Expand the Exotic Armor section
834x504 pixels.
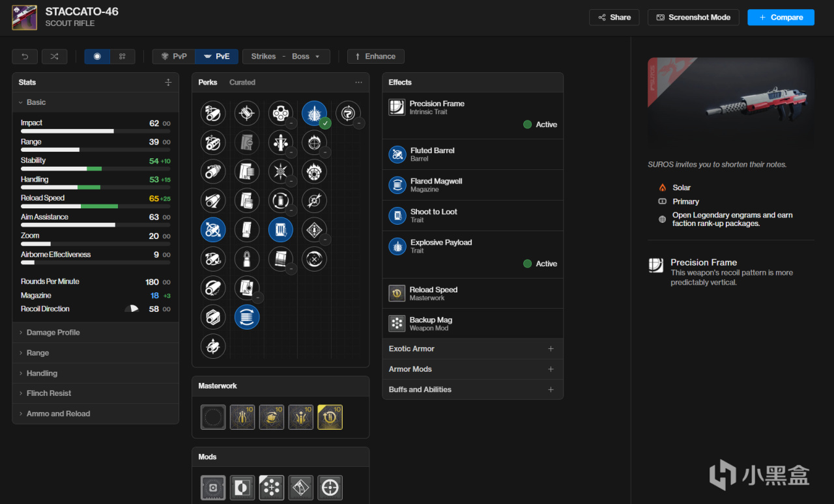coord(472,348)
